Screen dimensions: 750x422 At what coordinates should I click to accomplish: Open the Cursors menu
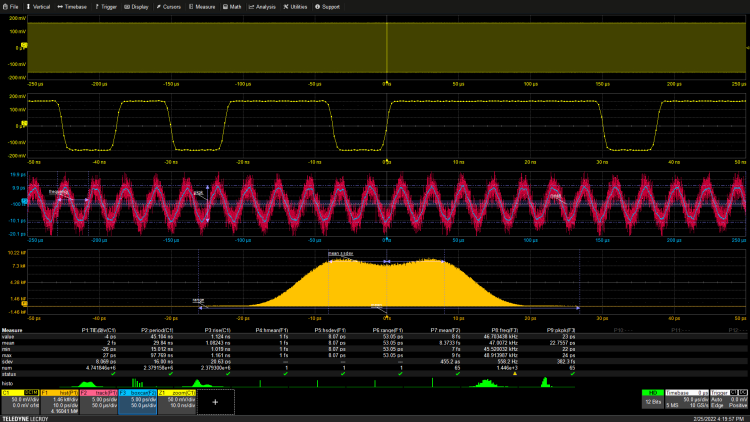coord(169,7)
